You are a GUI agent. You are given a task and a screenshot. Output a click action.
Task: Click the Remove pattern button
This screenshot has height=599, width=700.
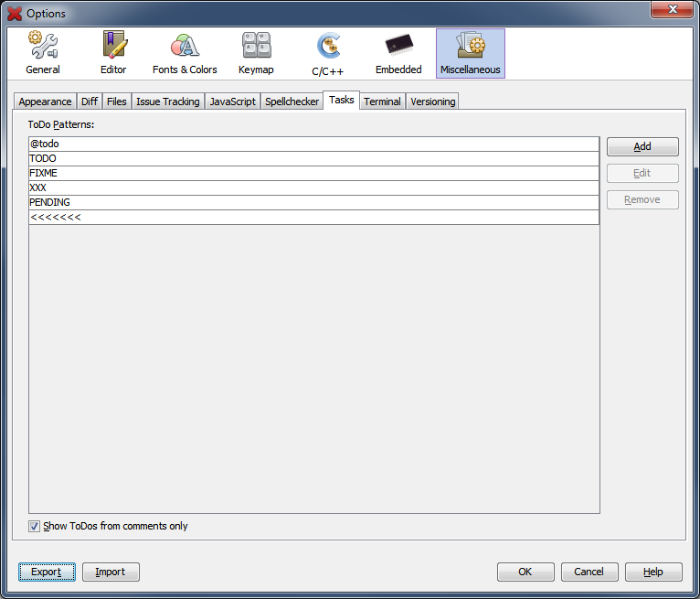(642, 199)
